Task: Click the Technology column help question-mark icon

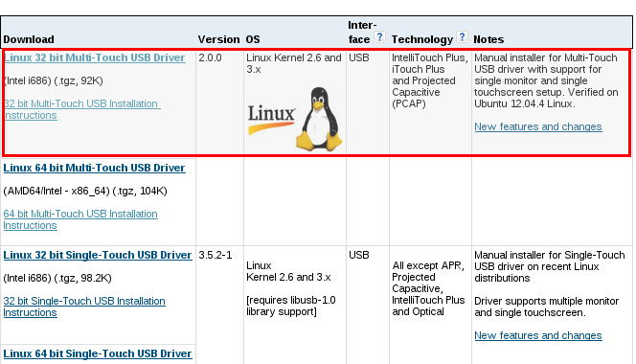Action: point(462,37)
